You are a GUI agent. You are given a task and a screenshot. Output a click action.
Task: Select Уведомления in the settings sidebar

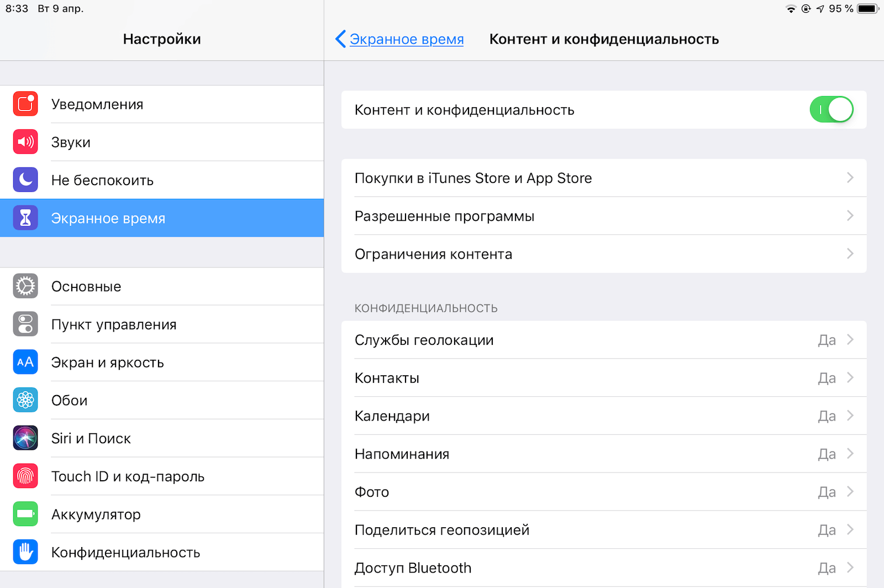click(162, 104)
